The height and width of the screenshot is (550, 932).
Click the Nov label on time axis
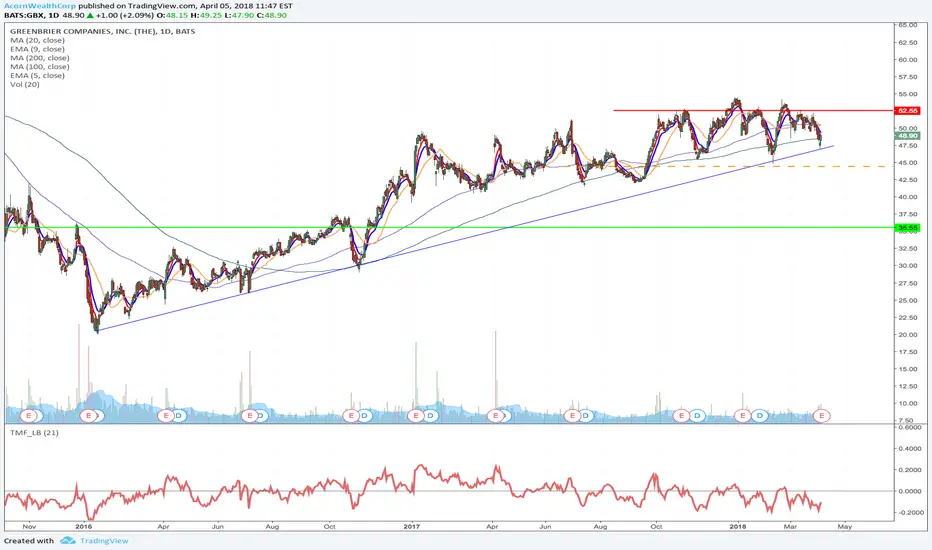click(29, 526)
